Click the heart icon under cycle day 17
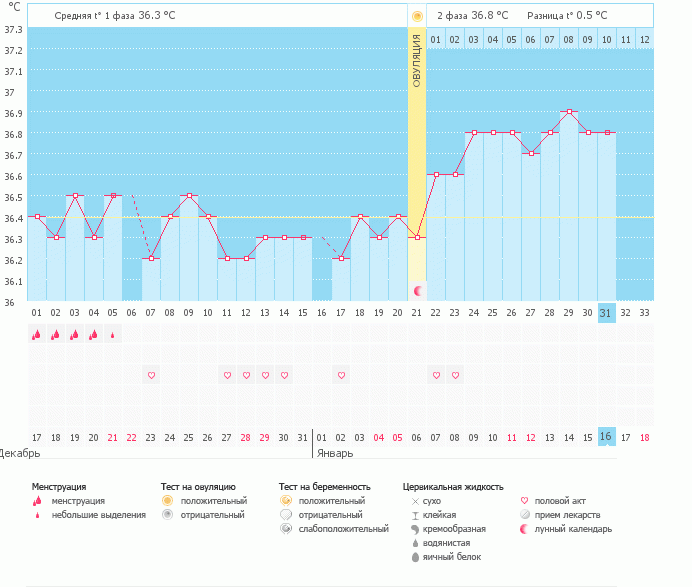The height and width of the screenshot is (587, 692). click(x=341, y=375)
